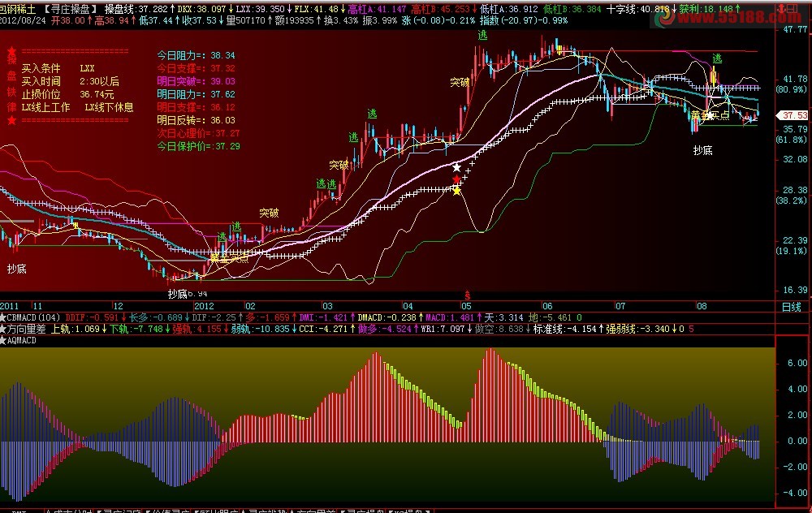
Task: Click the 方向里差 indicator title
Action: pos(27,329)
